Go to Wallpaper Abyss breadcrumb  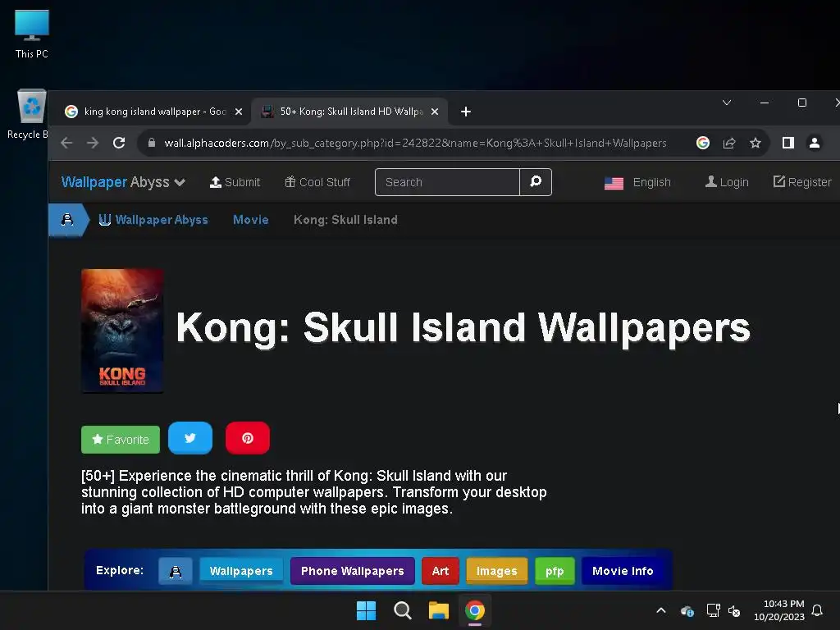click(x=153, y=220)
